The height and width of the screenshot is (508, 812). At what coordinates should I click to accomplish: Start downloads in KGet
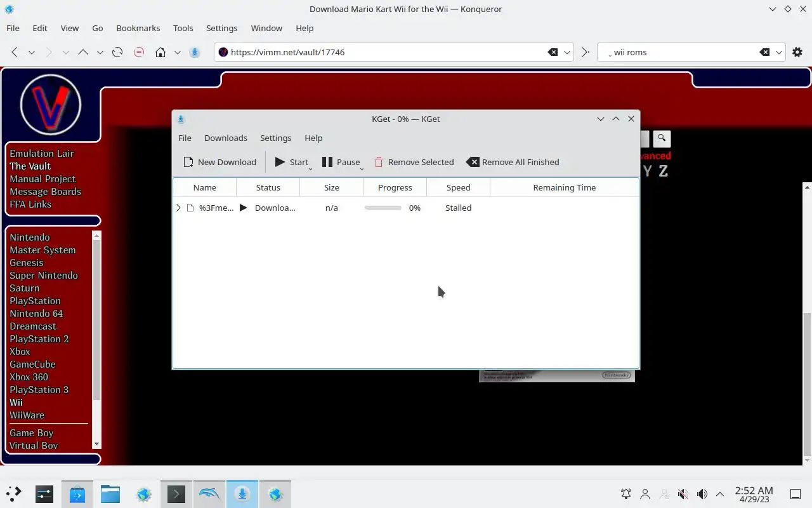pos(292,162)
